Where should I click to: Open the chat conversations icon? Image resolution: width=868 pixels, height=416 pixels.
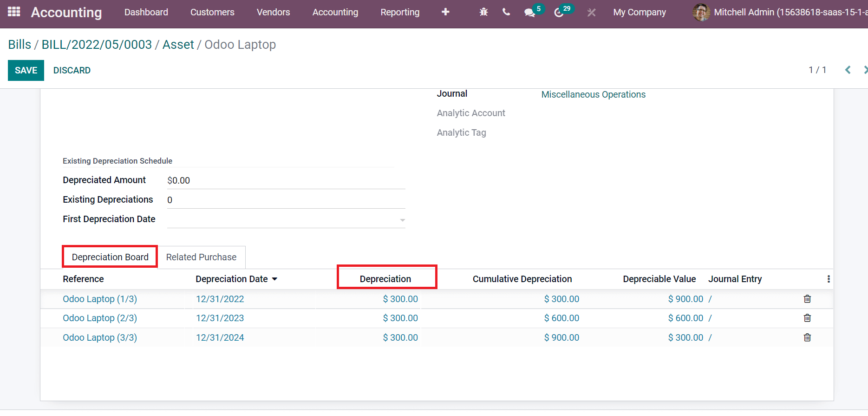tap(529, 13)
